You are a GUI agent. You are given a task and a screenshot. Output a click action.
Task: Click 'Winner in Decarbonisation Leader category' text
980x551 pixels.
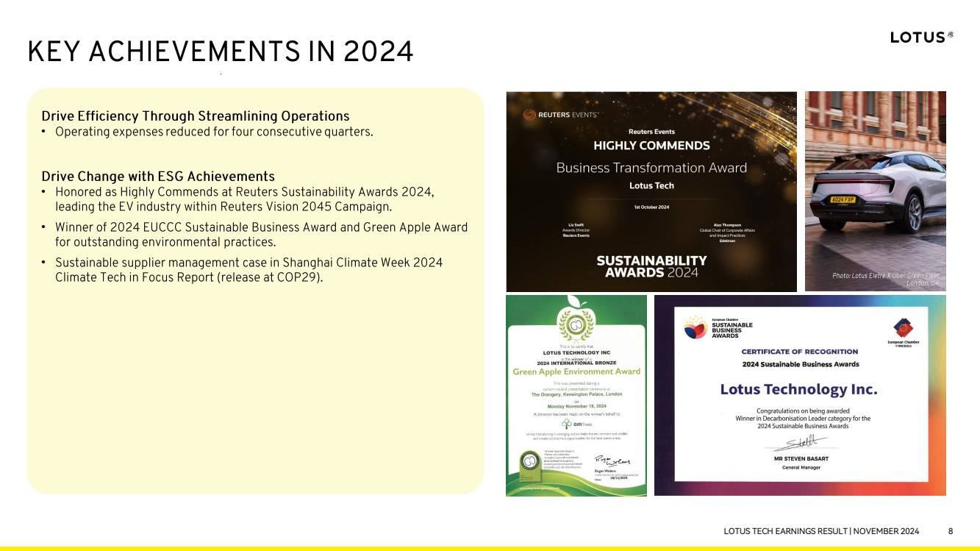click(803, 419)
